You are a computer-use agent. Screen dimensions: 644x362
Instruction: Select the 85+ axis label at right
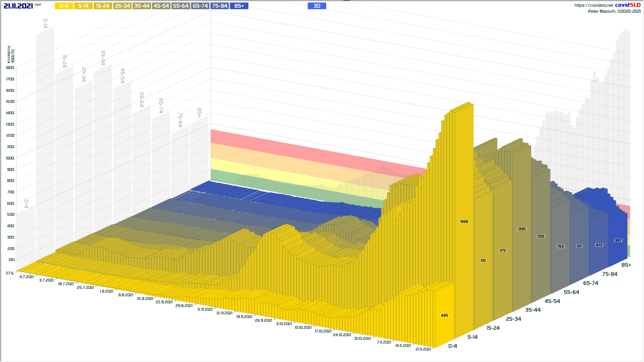[626, 265]
